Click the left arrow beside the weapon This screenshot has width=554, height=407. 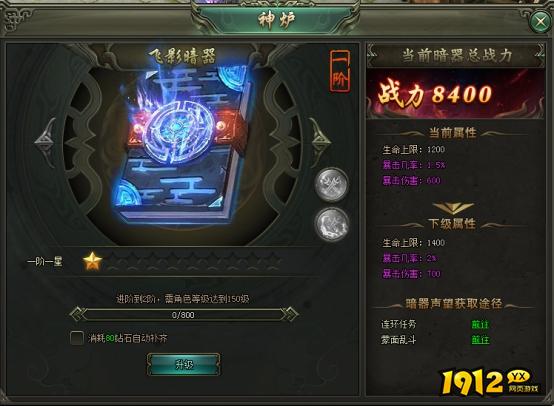pos(47,142)
